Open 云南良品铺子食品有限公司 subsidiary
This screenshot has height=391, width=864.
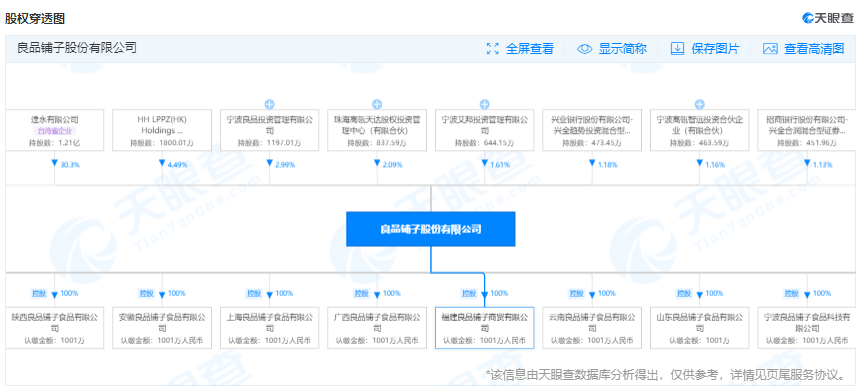pyautogui.click(x=592, y=328)
